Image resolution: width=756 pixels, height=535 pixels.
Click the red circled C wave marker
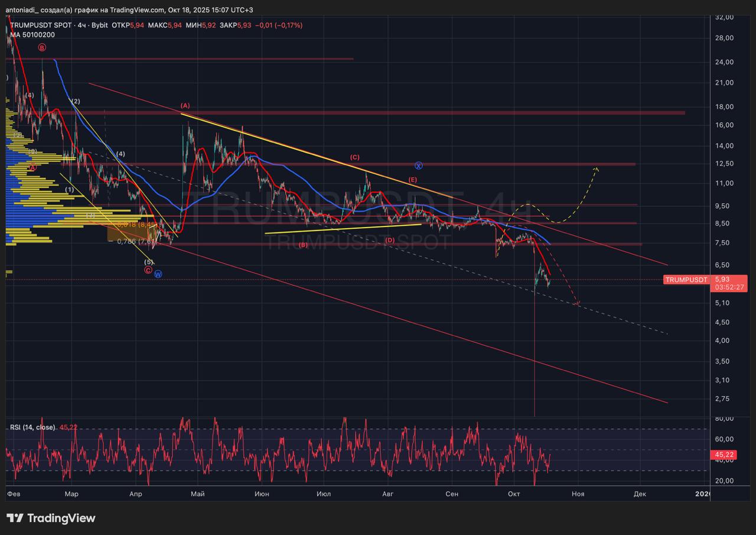[148, 270]
